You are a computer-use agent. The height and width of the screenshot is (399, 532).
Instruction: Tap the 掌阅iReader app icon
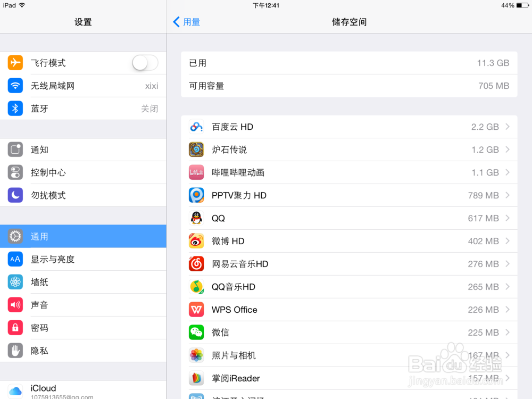196,378
